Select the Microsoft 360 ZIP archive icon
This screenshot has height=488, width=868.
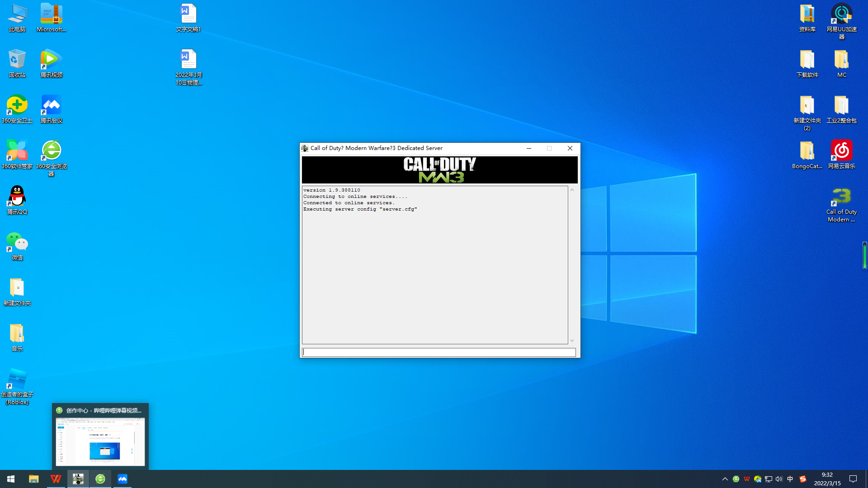(51, 18)
